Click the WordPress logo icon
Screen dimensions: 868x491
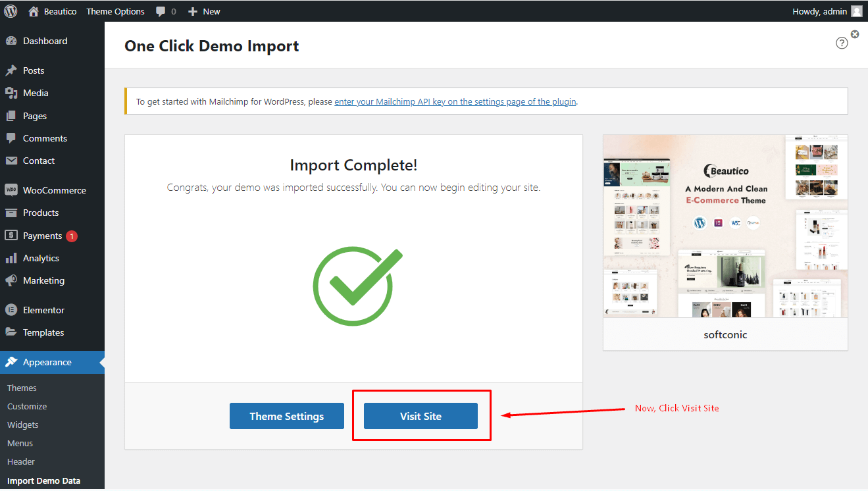[x=11, y=11]
